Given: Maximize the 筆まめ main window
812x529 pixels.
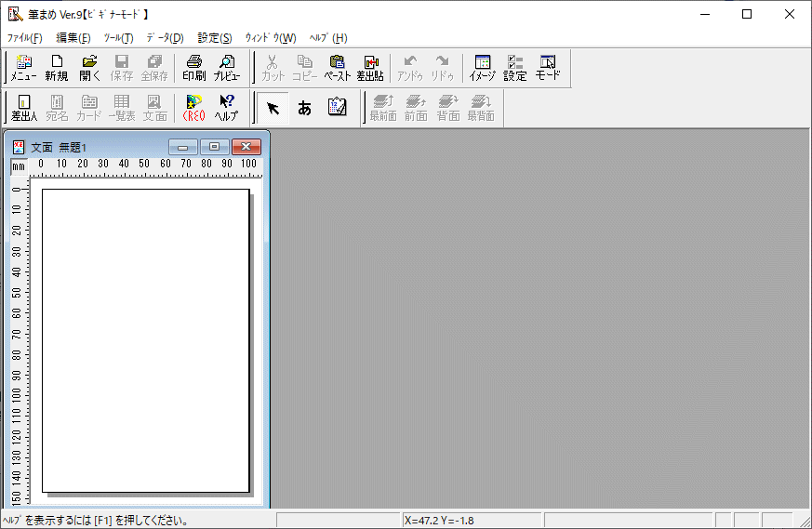Looking at the screenshot, I should point(747,14).
